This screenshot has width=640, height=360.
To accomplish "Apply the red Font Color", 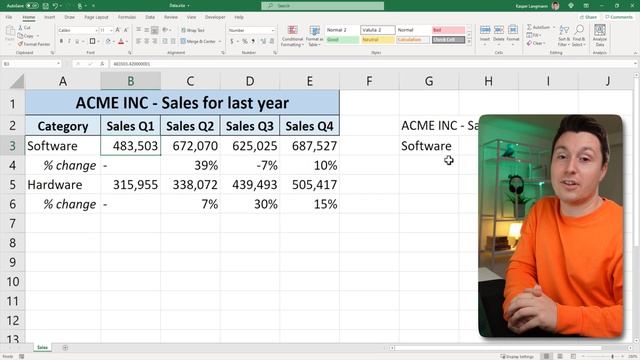I will (x=121, y=41).
